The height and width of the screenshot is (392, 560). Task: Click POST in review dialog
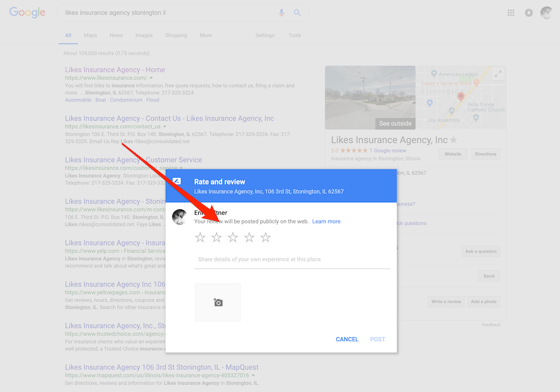click(377, 339)
